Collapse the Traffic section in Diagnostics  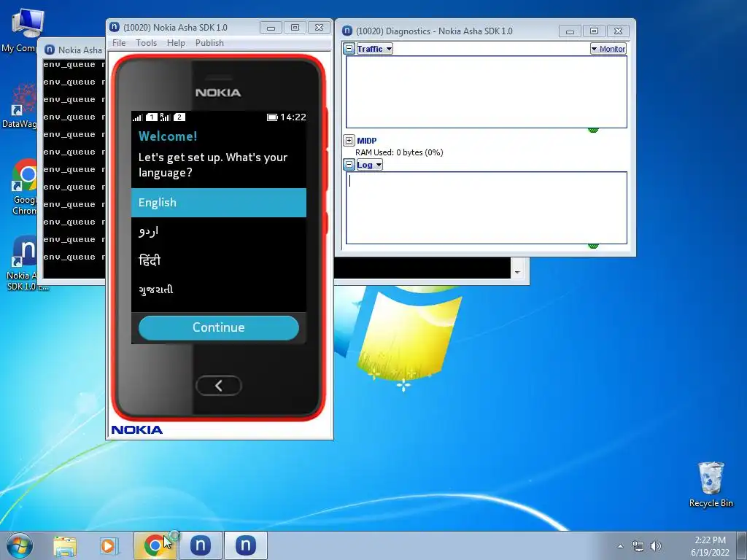pyautogui.click(x=349, y=49)
